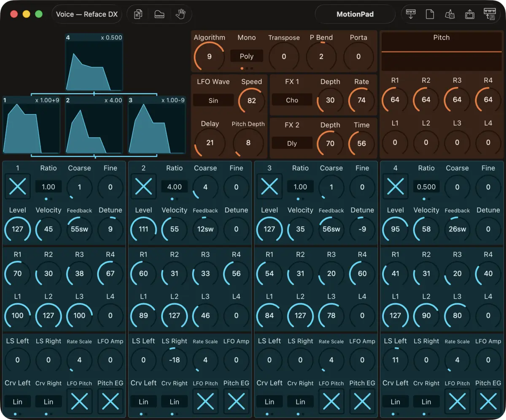
Task: Click the Transpose knob set to 0
Action: coord(284,57)
